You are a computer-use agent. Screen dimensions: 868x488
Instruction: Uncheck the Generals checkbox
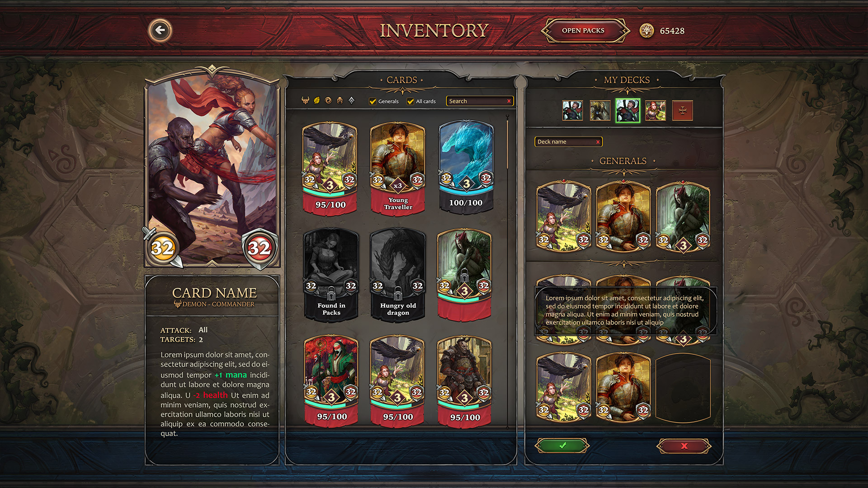click(373, 101)
